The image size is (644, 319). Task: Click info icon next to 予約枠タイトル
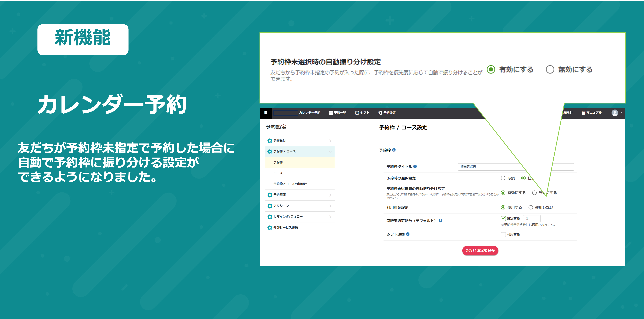pos(415,166)
